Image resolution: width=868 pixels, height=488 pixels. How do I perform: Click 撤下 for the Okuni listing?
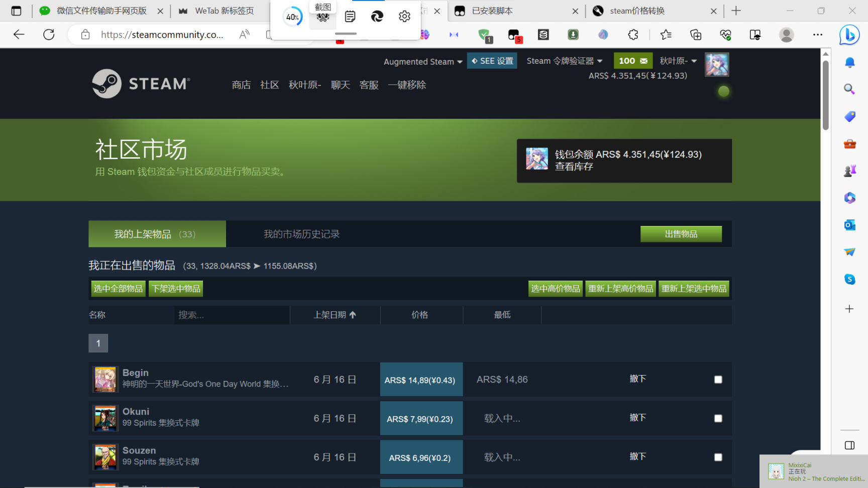coord(638,417)
